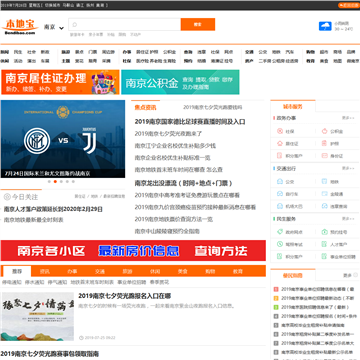Click the 南京居住证办理 orange banner
The width and height of the screenshot is (360, 360).
60,82
